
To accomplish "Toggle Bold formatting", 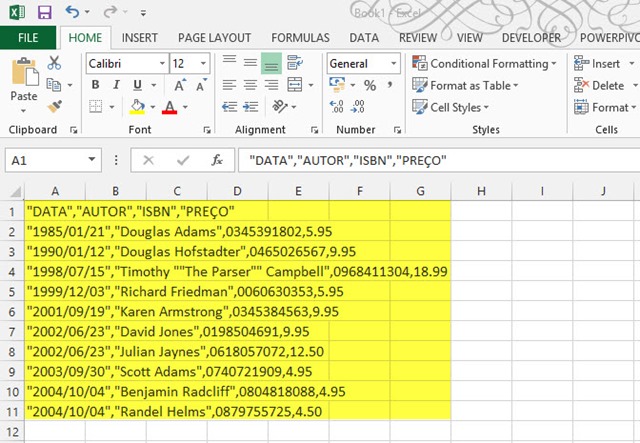I will (96, 85).
